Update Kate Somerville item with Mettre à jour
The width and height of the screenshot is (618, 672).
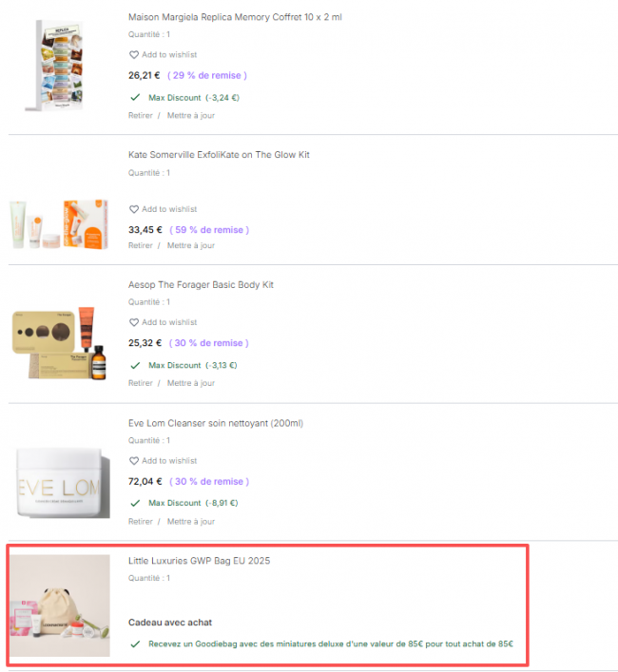[x=191, y=245]
